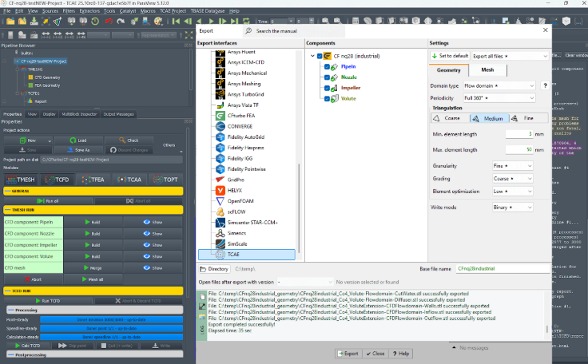Switch to the Geometry settings tab
This screenshot has width=588, height=364.
point(448,70)
